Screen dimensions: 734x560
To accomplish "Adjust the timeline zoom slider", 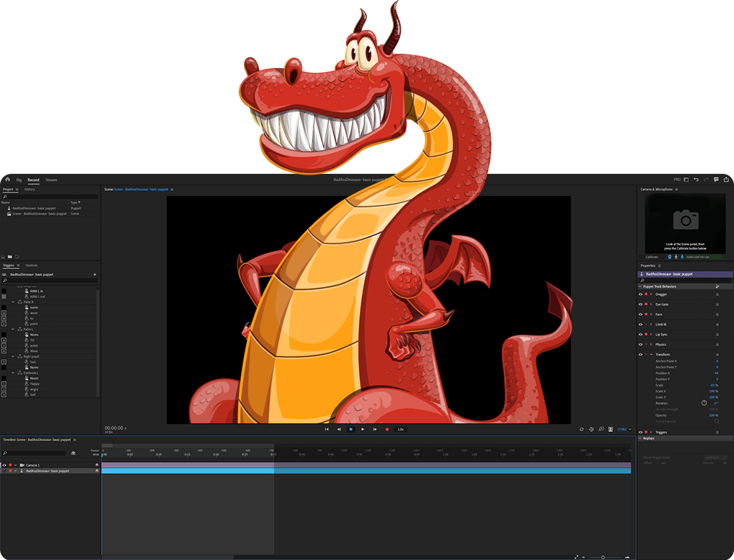I will click(602, 556).
